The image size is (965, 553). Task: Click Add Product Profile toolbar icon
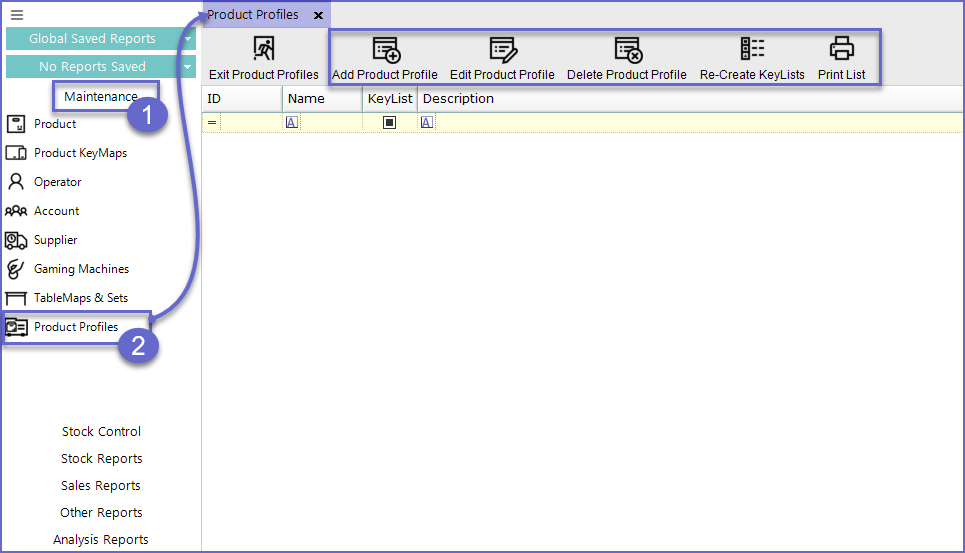385,50
